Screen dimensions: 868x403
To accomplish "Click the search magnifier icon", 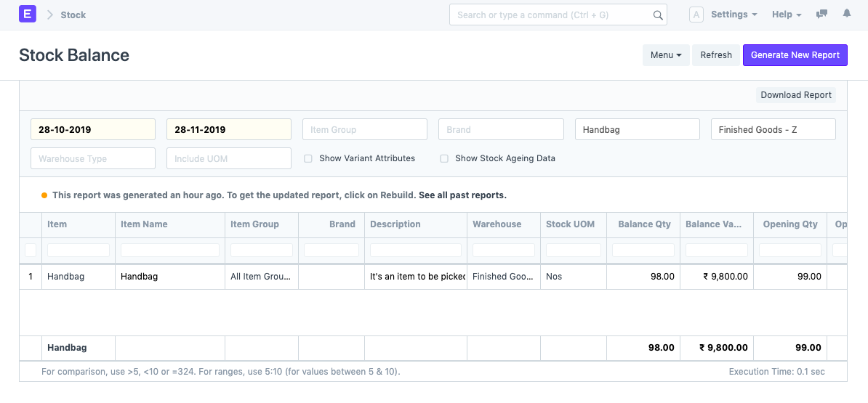I will pos(657,15).
